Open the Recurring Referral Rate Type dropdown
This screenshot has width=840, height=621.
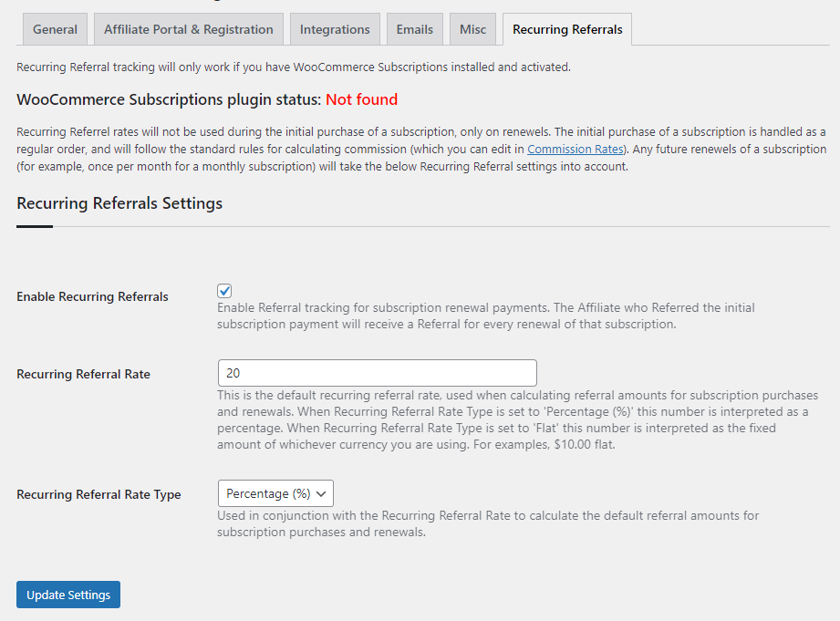pos(275,492)
